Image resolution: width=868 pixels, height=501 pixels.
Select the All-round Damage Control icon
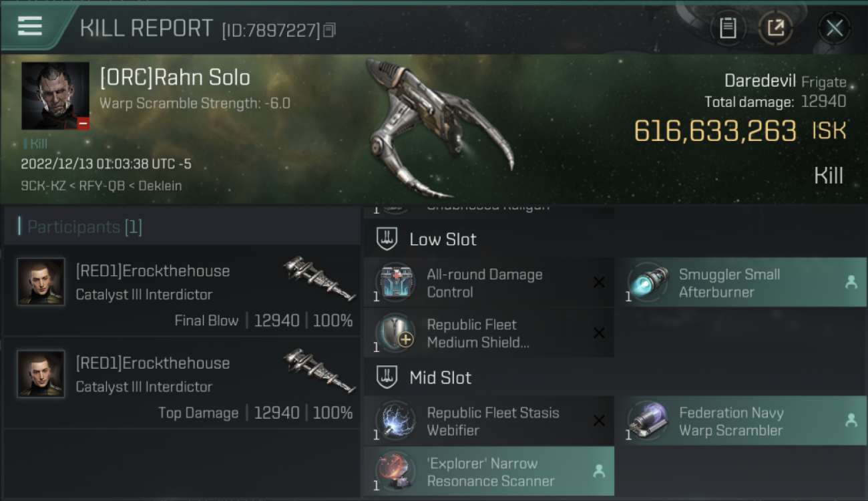[x=395, y=283]
